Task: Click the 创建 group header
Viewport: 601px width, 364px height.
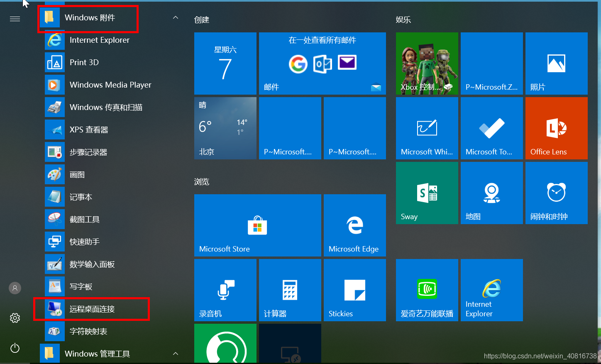Action: click(202, 20)
